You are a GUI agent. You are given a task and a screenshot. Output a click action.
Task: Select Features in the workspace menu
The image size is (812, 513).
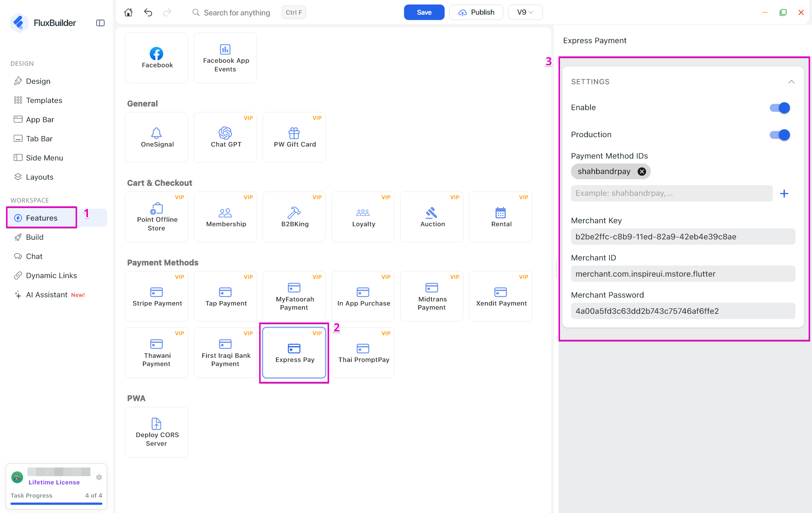pos(56,218)
